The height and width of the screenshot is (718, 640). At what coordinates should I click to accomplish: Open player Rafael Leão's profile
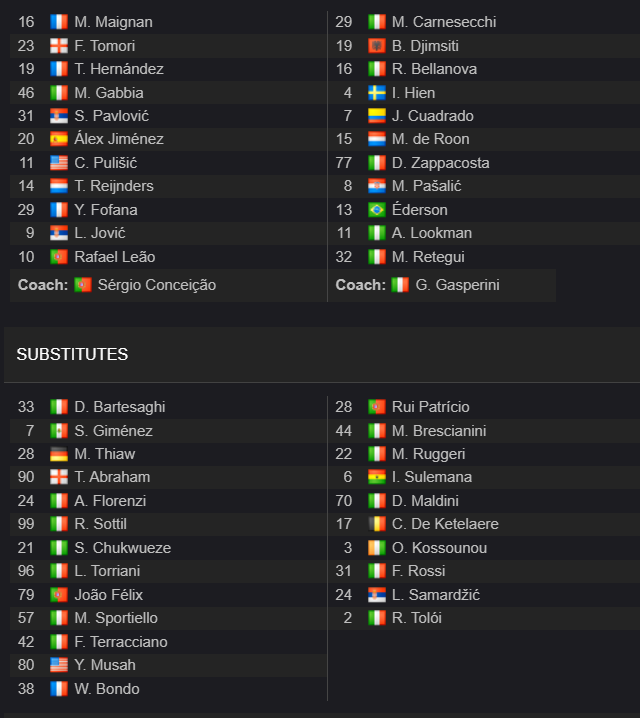tap(115, 257)
